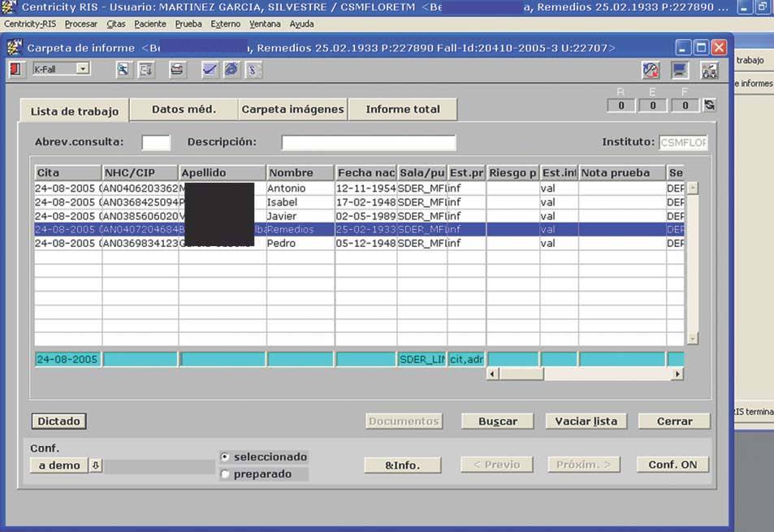Click the Vaciar lista button
This screenshot has width=774, height=532.
(x=586, y=421)
